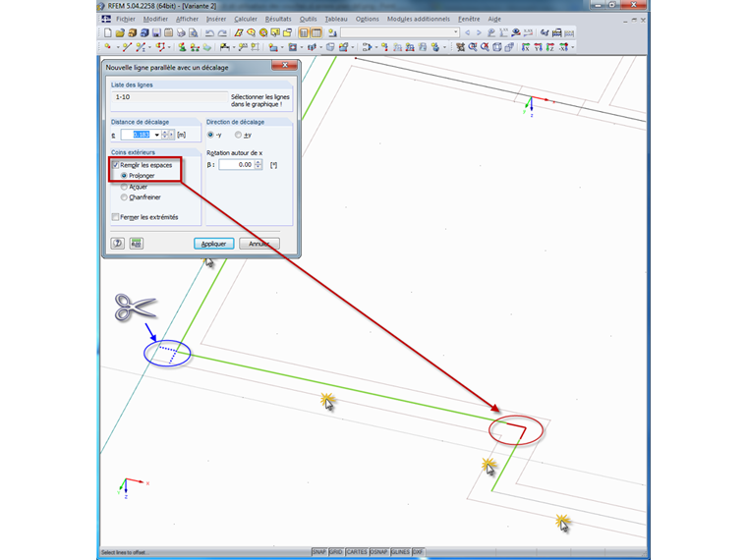Toggle the 'Remplir les espaces' checkbox
Image resolution: width=747 pixels, height=560 pixels.
point(115,165)
